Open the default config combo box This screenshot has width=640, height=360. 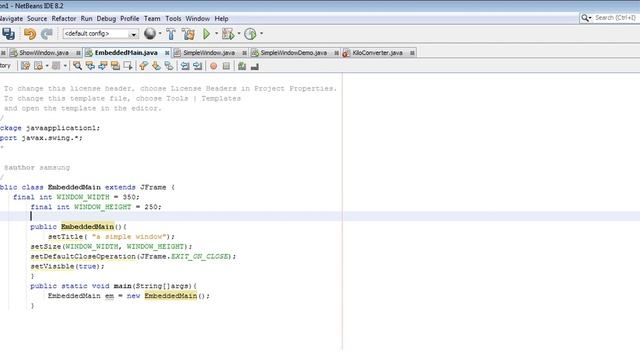coord(100,34)
